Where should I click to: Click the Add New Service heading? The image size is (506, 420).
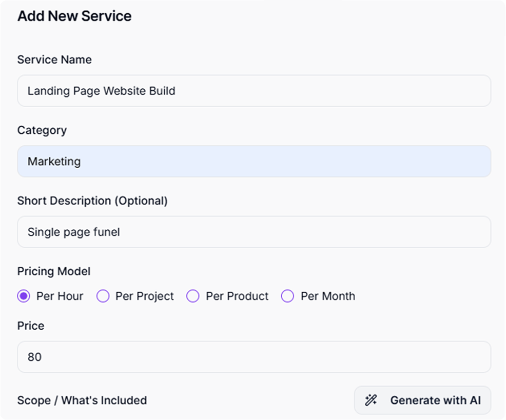click(x=74, y=16)
